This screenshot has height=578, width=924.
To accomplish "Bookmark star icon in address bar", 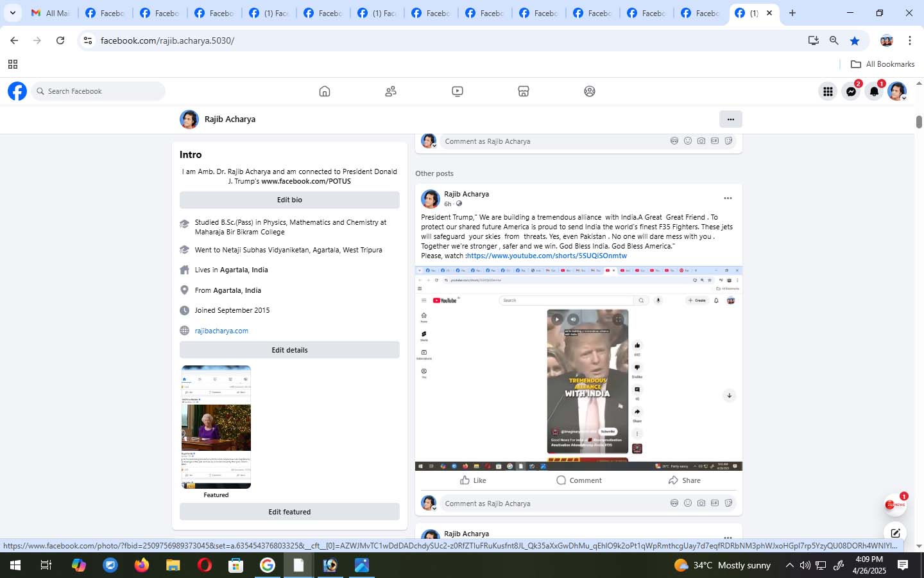I will (855, 40).
